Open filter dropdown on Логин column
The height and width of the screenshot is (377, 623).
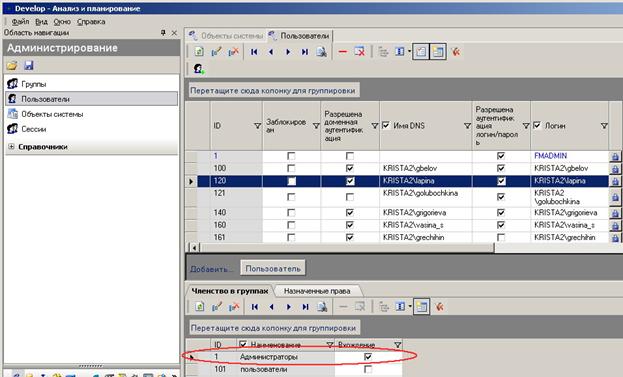click(604, 126)
